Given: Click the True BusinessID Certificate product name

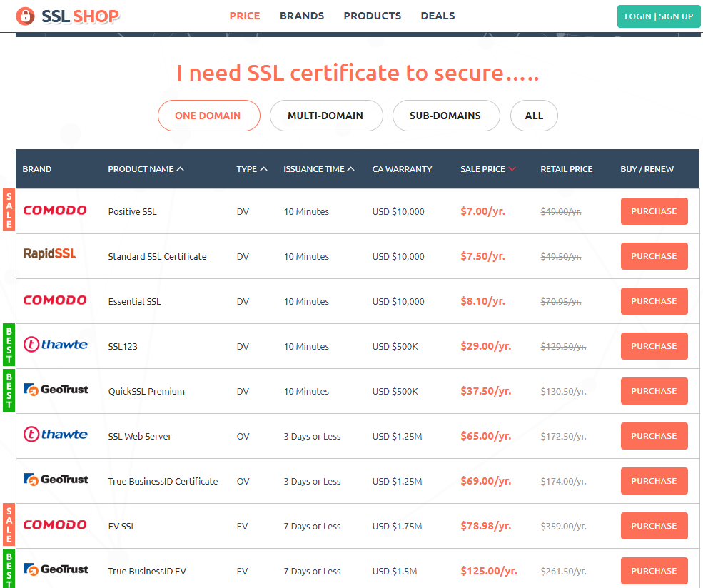Looking at the screenshot, I should click(x=163, y=482).
